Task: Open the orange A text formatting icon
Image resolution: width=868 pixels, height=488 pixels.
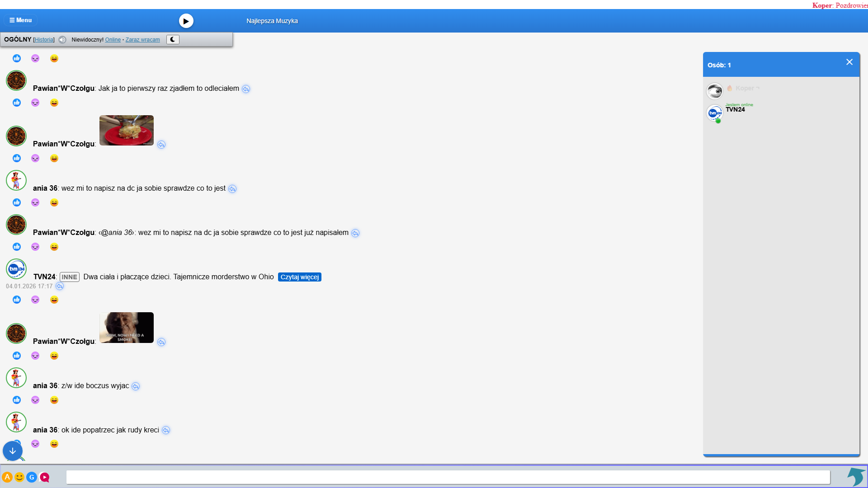Action: 7,477
